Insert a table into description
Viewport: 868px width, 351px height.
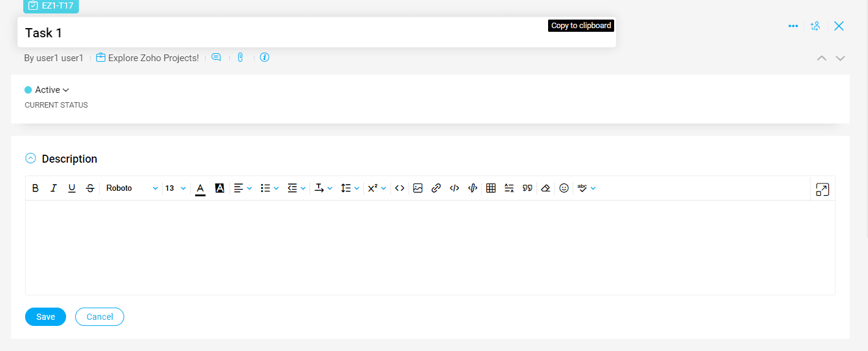[491, 188]
